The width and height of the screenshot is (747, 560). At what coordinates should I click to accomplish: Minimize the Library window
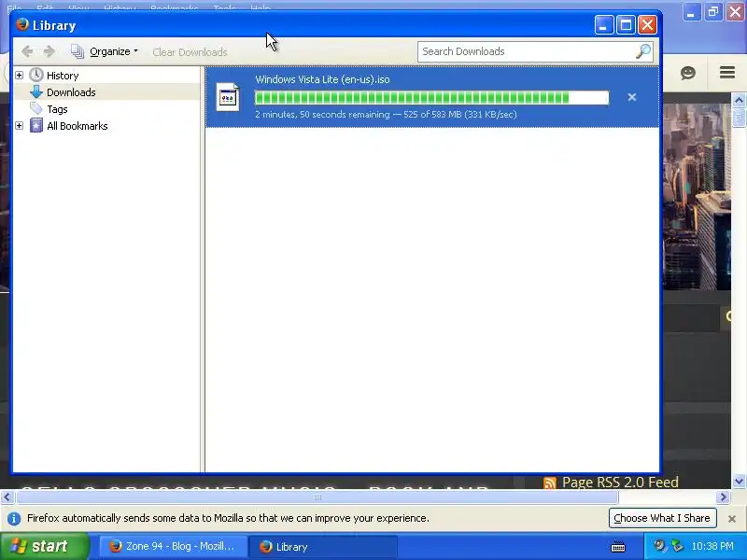603,25
